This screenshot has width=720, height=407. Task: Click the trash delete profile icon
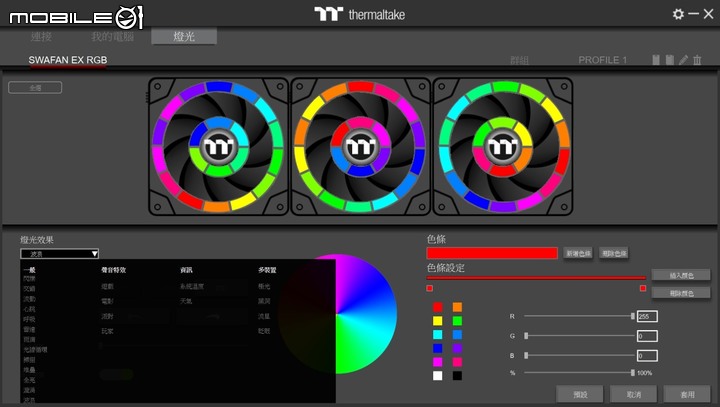pos(697,60)
